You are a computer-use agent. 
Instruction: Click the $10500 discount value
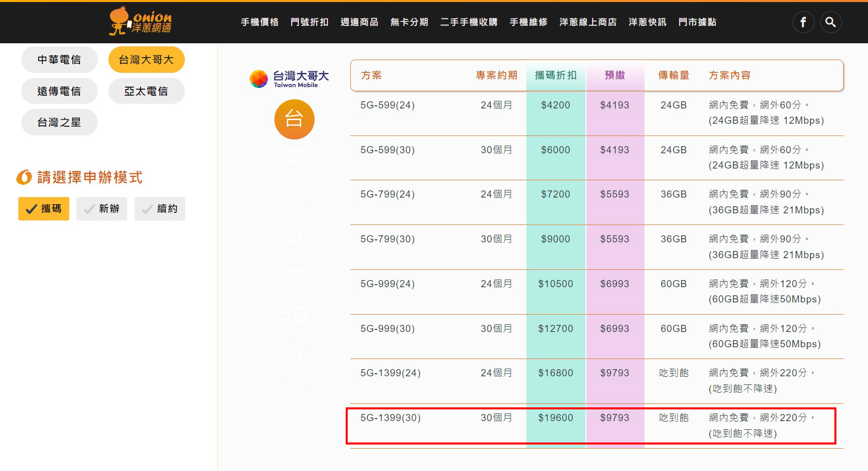click(x=555, y=284)
